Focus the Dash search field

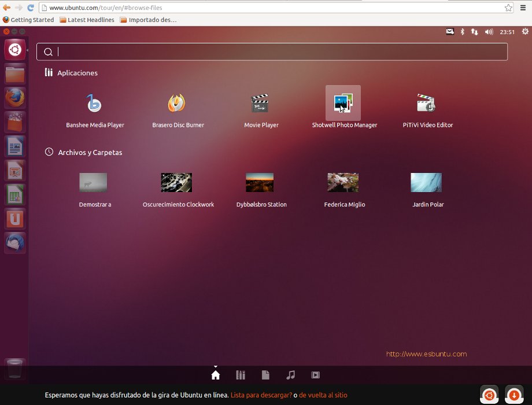coord(272,51)
